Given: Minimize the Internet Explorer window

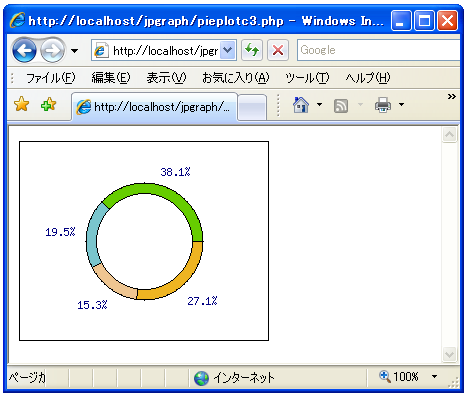Looking at the screenshot, I should tap(401, 21).
